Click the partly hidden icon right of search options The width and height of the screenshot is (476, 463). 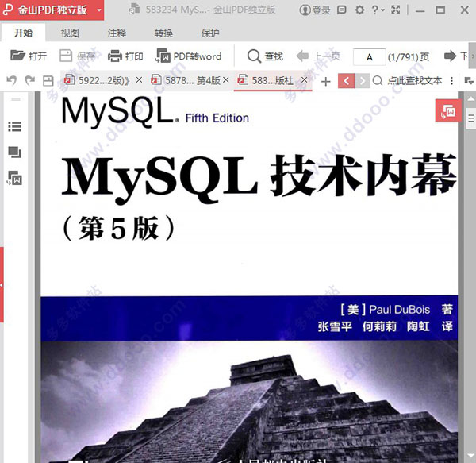pyautogui.click(x=469, y=81)
